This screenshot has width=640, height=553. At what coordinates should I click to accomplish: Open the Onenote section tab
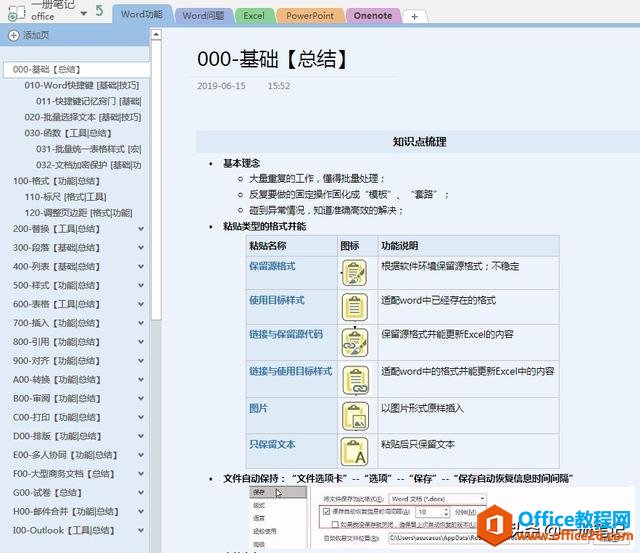click(373, 16)
